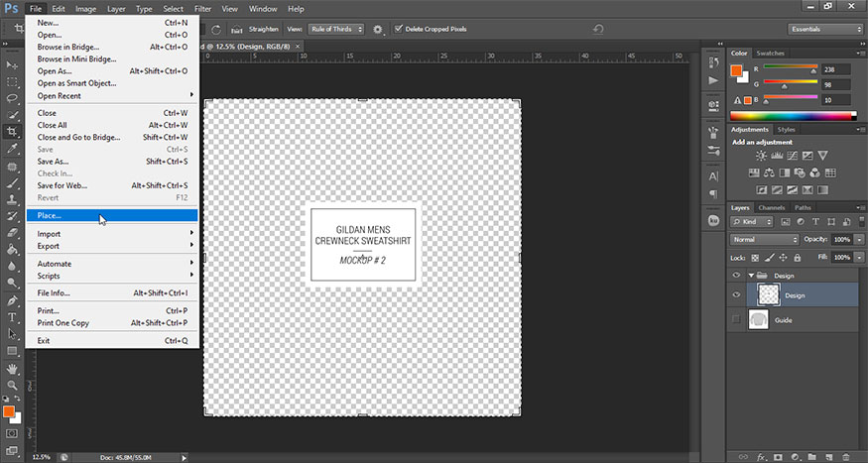Add a Vibrance adjustment

[x=823, y=156]
